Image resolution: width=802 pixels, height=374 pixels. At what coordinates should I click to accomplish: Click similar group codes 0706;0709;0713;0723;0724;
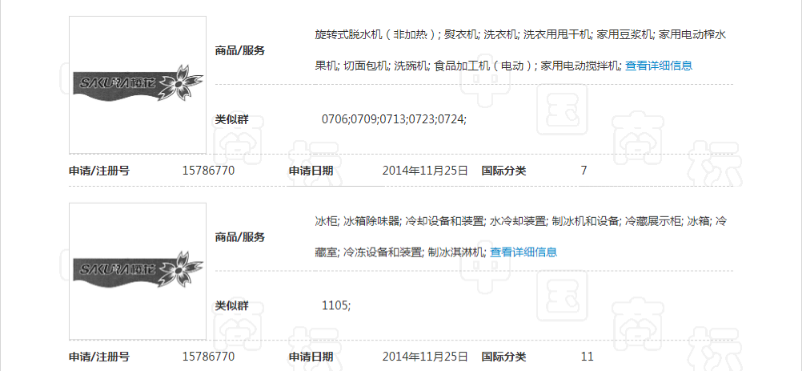pyautogui.click(x=394, y=119)
